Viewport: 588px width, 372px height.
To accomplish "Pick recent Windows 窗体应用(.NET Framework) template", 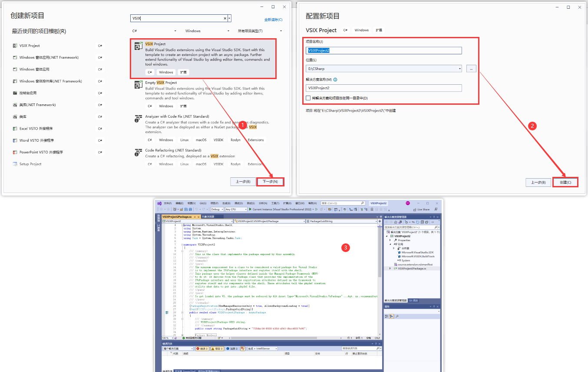I will click(x=59, y=57).
